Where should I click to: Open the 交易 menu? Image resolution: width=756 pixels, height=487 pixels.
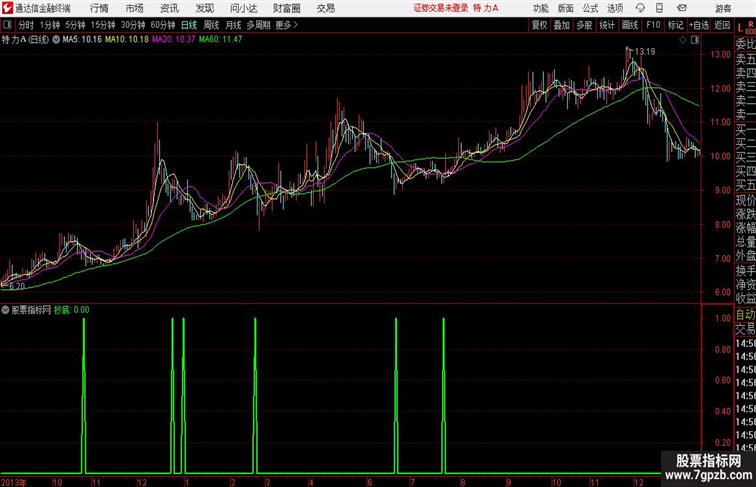[x=325, y=8]
